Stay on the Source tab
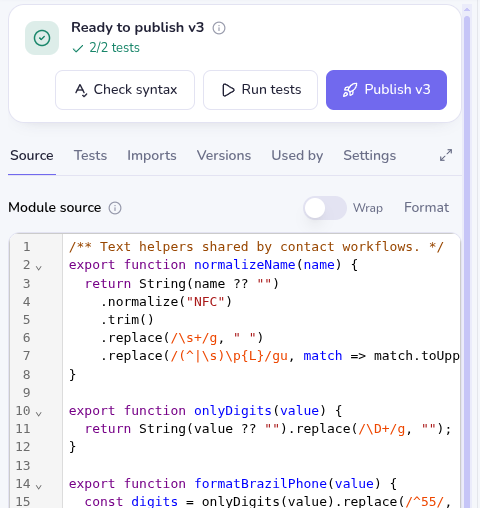This screenshot has height=508, width=480. (x=32, y=156)
